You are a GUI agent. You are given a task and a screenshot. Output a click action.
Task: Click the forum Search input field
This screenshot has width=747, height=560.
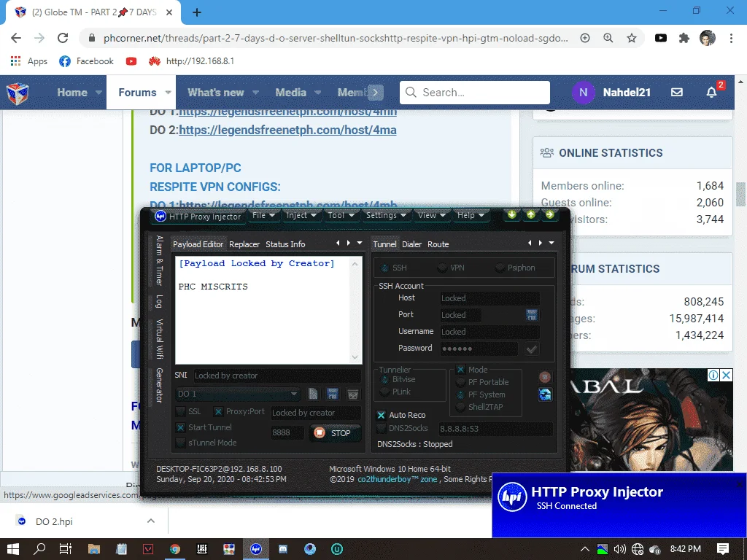[x=475, y=93]
